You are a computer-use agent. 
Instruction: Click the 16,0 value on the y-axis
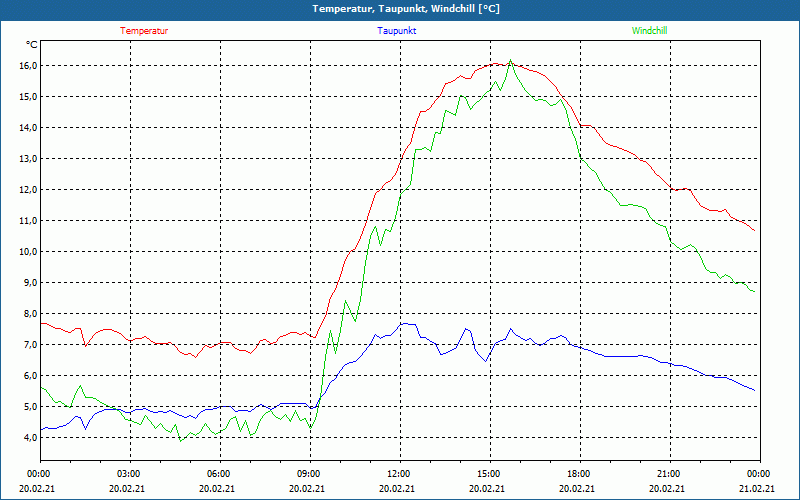click(28, 65)
